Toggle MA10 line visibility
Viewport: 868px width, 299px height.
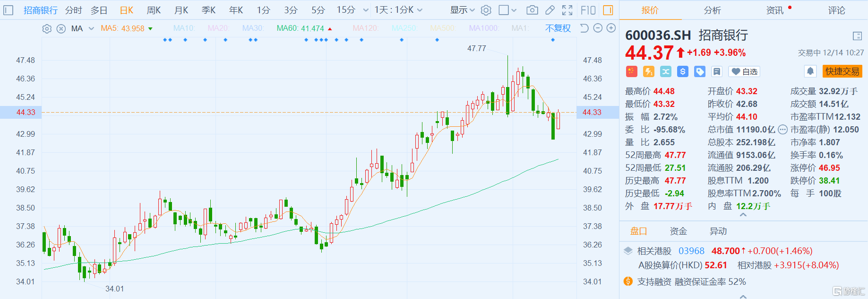184,28
